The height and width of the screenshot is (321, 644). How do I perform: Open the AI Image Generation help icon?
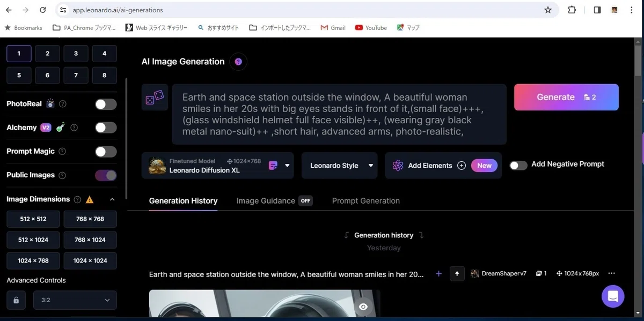(238, 62)
